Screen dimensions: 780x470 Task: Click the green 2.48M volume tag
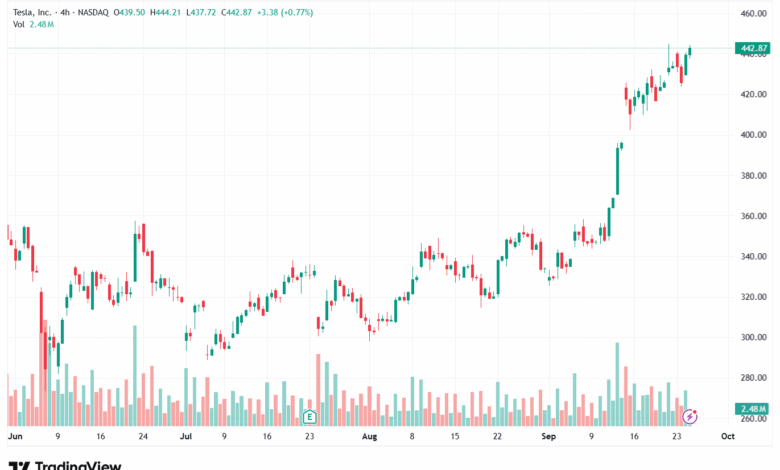752,409
